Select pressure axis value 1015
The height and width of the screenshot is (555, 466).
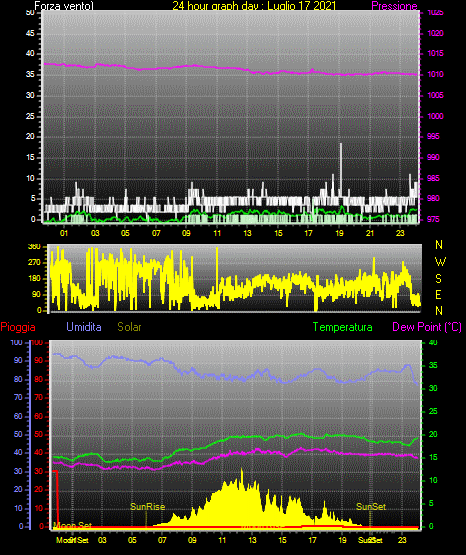coord(435,53)
